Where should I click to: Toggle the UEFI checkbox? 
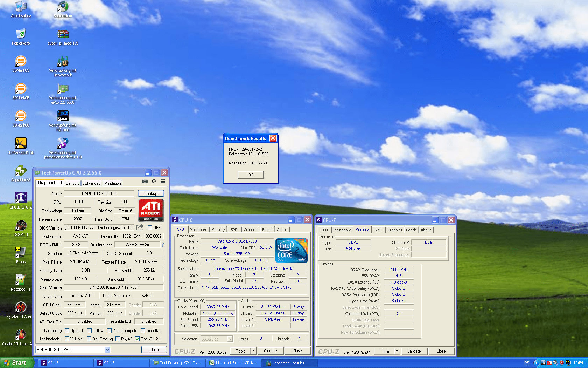(150, 227)
